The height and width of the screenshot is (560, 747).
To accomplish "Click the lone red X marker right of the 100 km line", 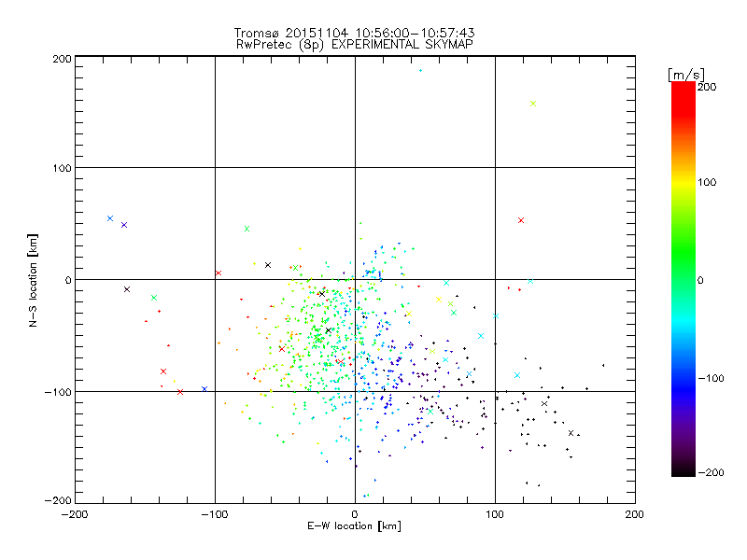I will (521, 220).
